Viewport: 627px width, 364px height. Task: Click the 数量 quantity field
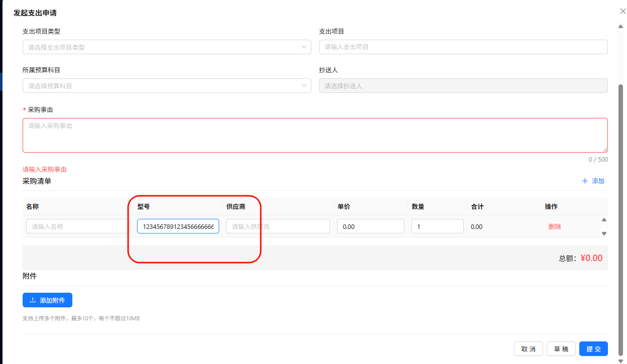click(437, 226)
